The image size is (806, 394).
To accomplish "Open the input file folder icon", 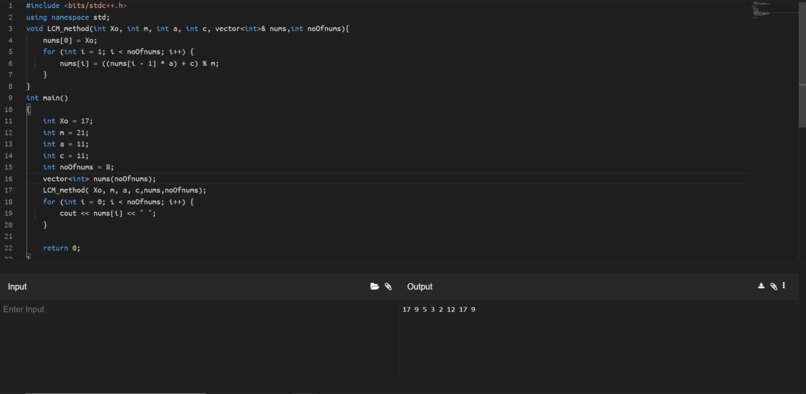I will pos(374,286).
